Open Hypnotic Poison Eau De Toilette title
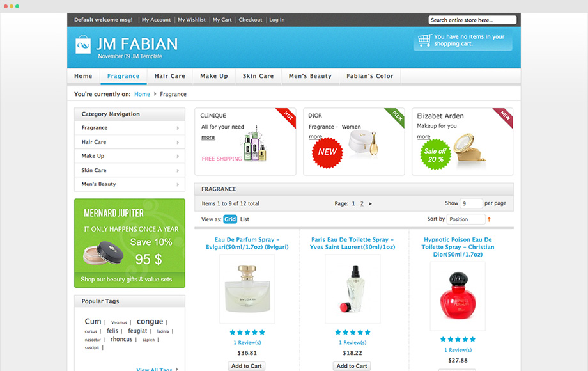 tap(458, 247)
